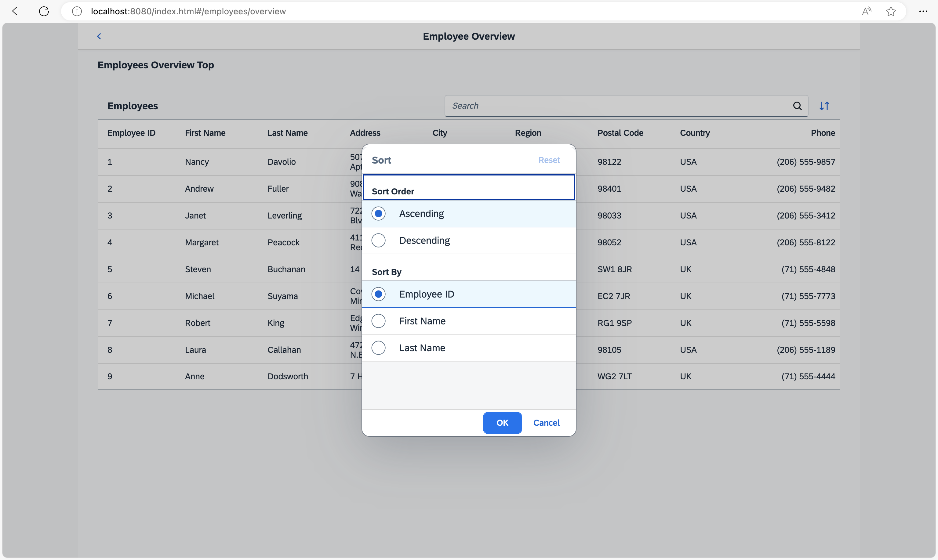This screenshot has height=560, width=938.
Task: Click the read aloud icon
Action: pos(867,11)
